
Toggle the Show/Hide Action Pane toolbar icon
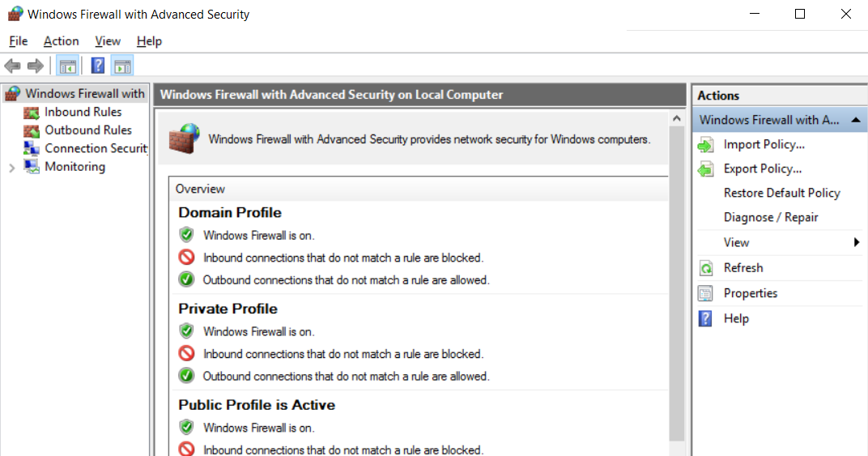(122, 66)
